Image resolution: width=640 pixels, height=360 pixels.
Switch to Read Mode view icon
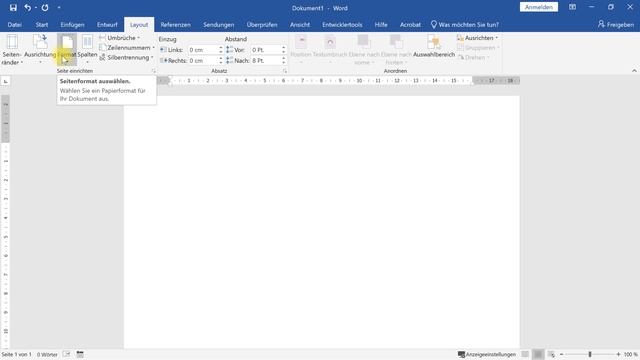(x=525, y=354)
